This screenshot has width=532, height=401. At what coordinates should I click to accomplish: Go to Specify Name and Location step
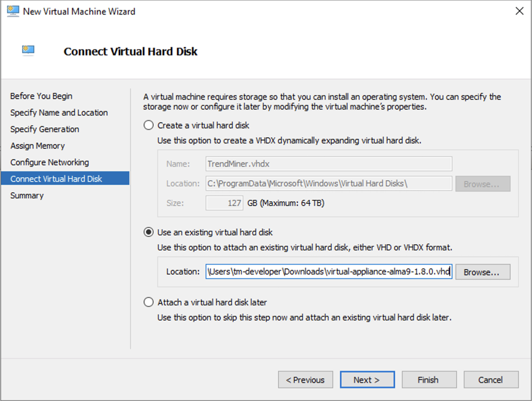click(58, 112)
